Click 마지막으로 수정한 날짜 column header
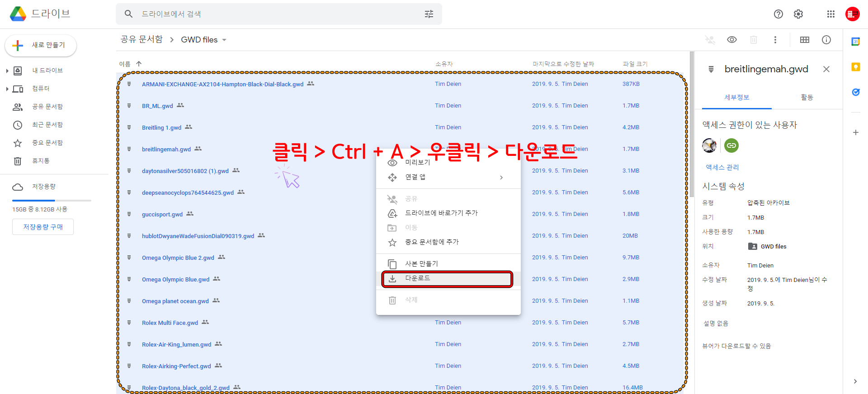 563,64
